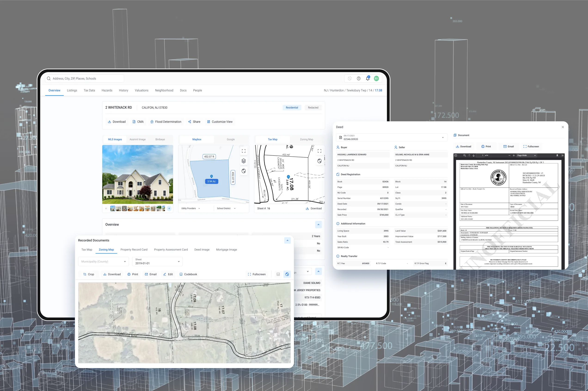Viewport: 588px width, 391px height.
Task: Click the map layers icon in Mapbox view
Action: (244, 161)
